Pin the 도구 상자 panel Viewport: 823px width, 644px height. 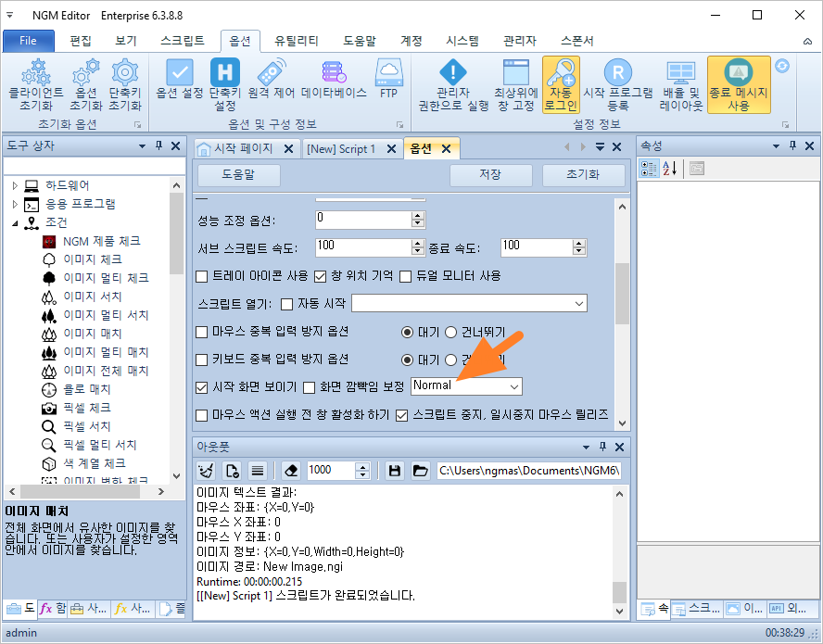[159, 145]
